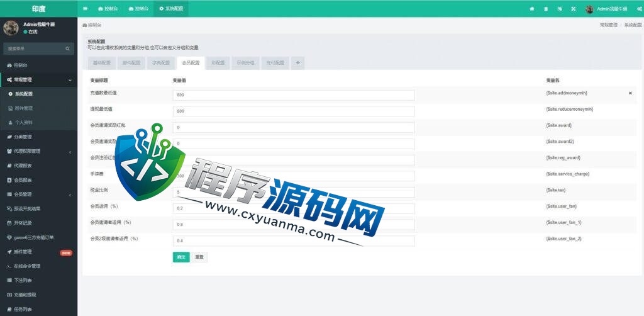
Task: Switch to the 支付配置 config tab
Action: [x=275, y=63]
